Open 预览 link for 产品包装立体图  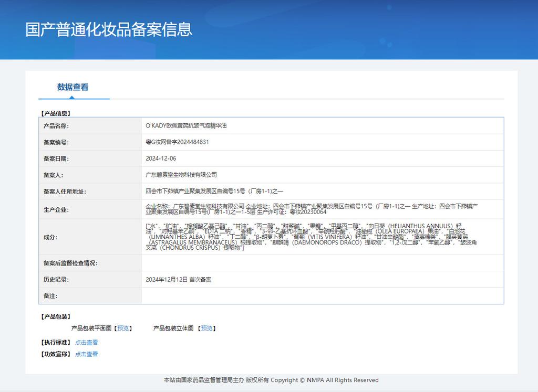[x=206, y=329]
